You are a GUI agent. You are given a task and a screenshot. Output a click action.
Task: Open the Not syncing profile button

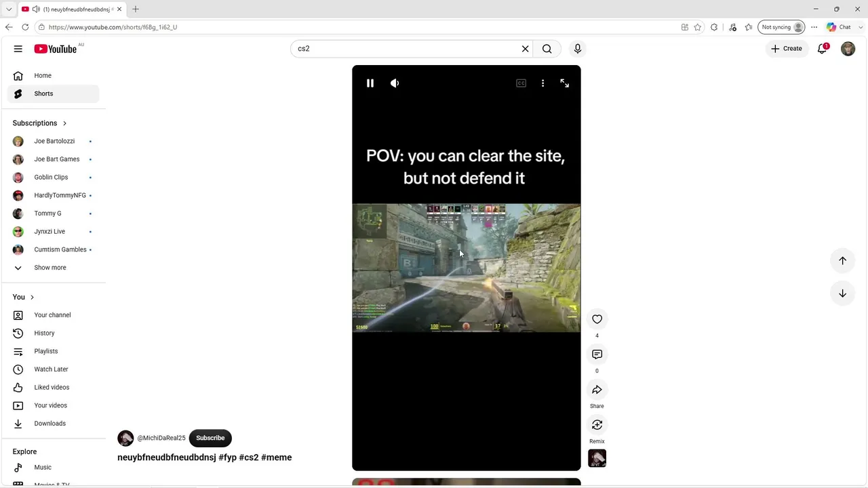(x=781, y=27)
